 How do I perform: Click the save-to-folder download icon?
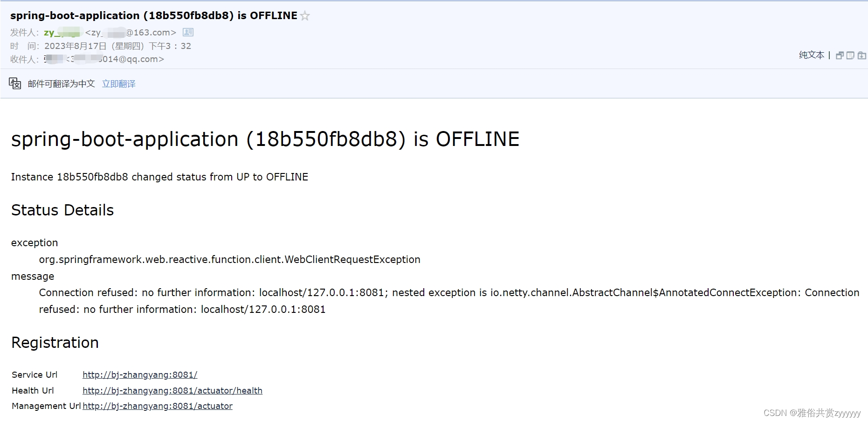861,55
